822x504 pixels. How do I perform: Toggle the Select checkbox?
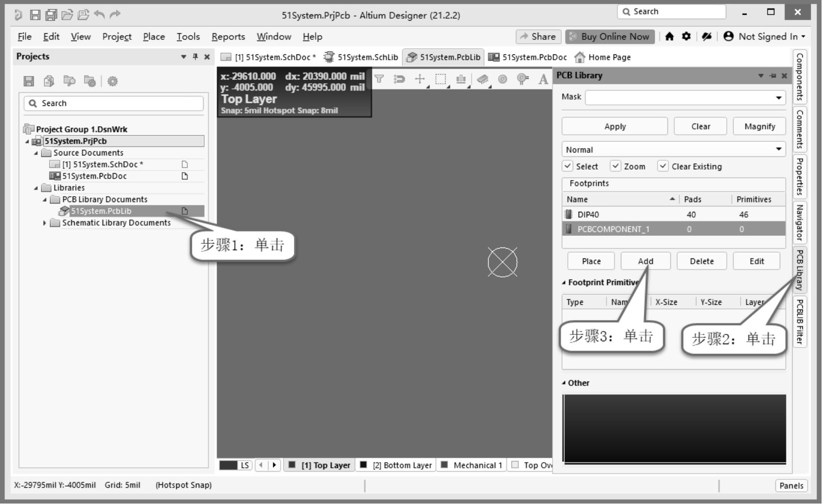click(x=568, y=166)
